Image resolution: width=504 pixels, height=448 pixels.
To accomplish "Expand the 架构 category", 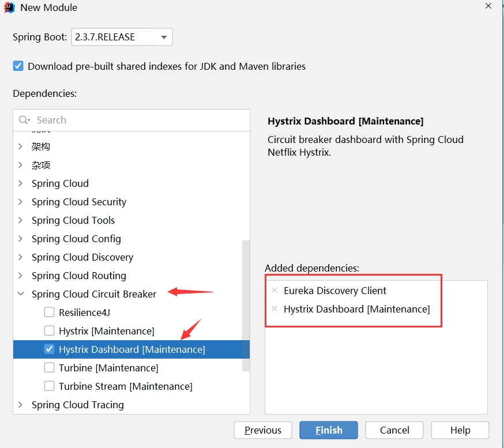I will 20,146.
